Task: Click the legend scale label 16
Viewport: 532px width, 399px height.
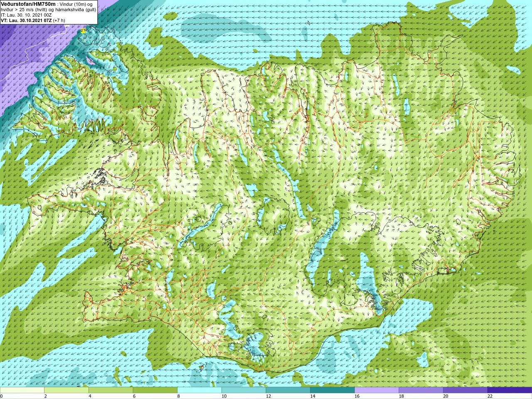Action: 357,396
